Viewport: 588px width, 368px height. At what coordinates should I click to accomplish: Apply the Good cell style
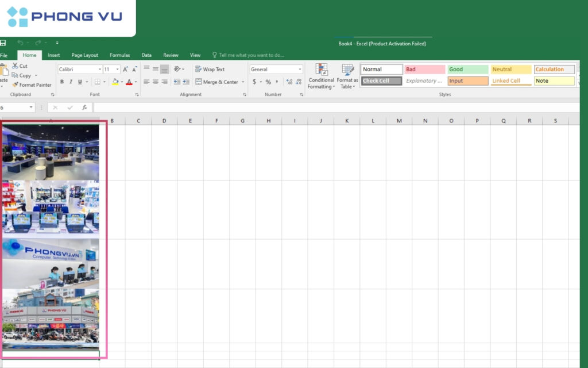pyautogui.click(x=468, y=70)
